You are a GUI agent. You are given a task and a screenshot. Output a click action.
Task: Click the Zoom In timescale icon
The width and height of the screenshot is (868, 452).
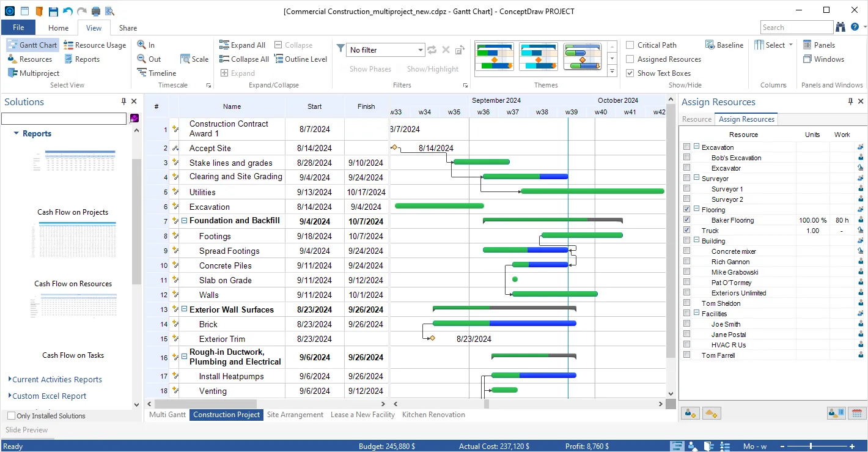click(x=142, y=45)
